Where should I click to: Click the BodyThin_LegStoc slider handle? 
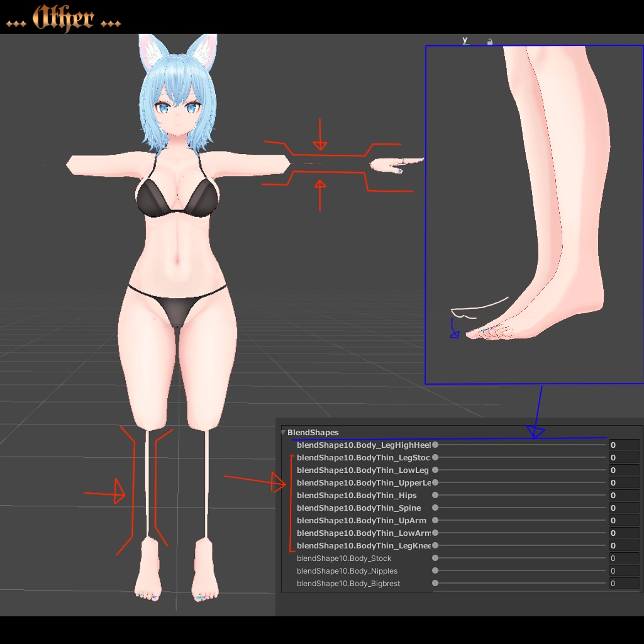pyautogui.click(x=435, y=457)
